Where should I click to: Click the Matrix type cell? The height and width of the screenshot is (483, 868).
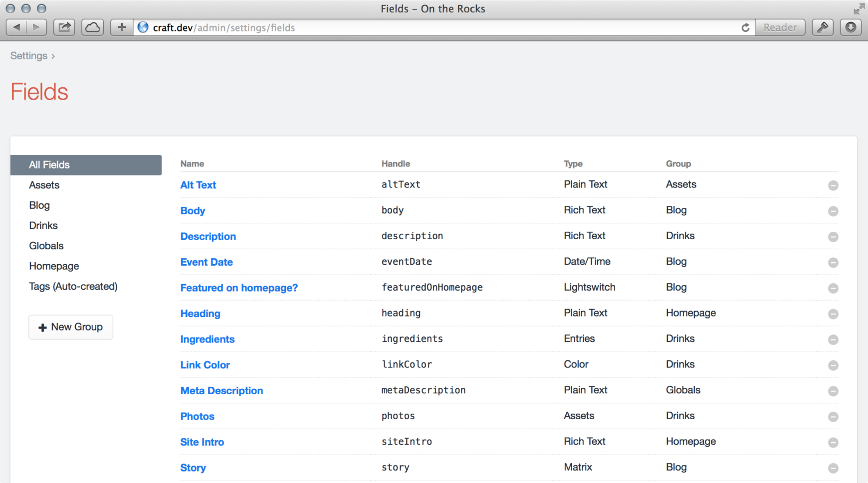(578, 467)
